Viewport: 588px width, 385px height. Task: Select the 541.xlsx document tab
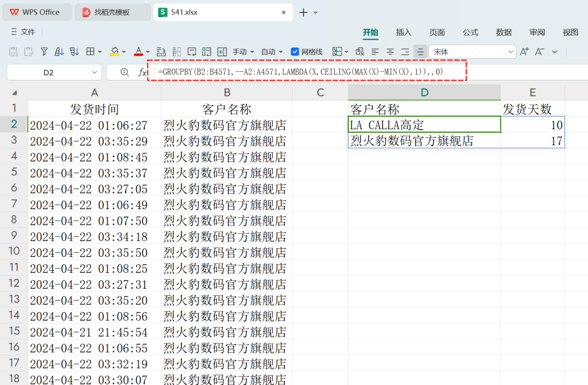coord(223,13)
